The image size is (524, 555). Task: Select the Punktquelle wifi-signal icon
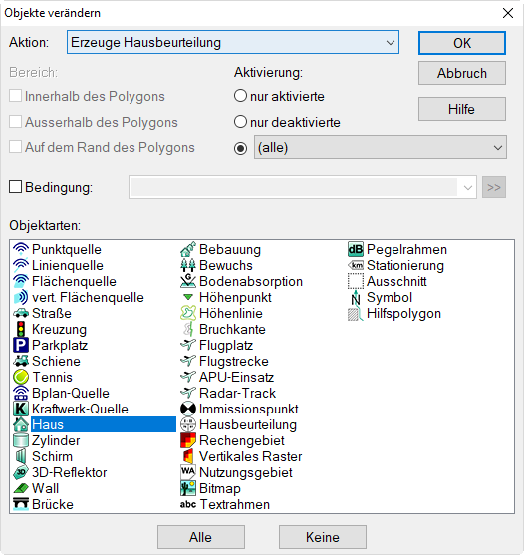point(21,249)
